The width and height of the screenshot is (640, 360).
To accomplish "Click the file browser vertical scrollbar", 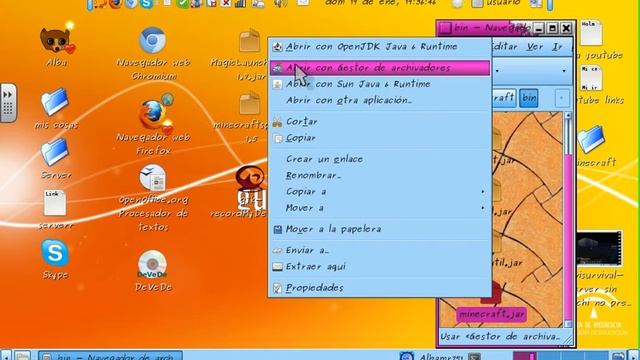I will click(568, 220).
